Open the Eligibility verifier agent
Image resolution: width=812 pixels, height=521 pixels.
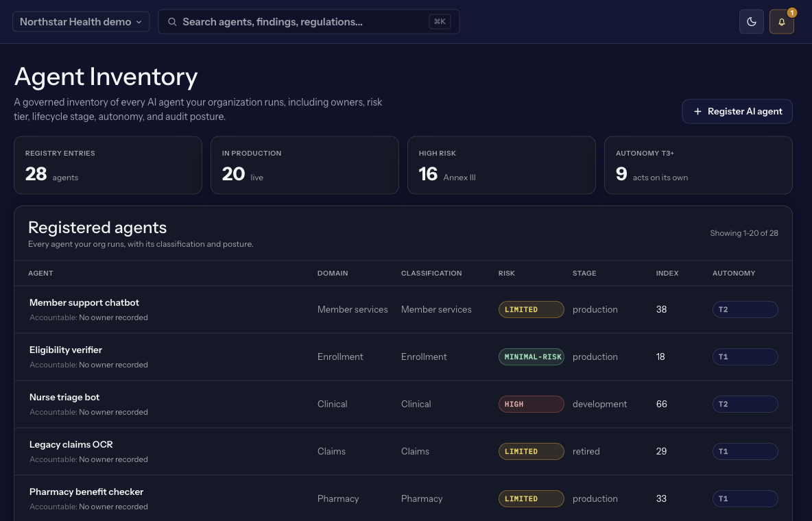pos(66,350)
